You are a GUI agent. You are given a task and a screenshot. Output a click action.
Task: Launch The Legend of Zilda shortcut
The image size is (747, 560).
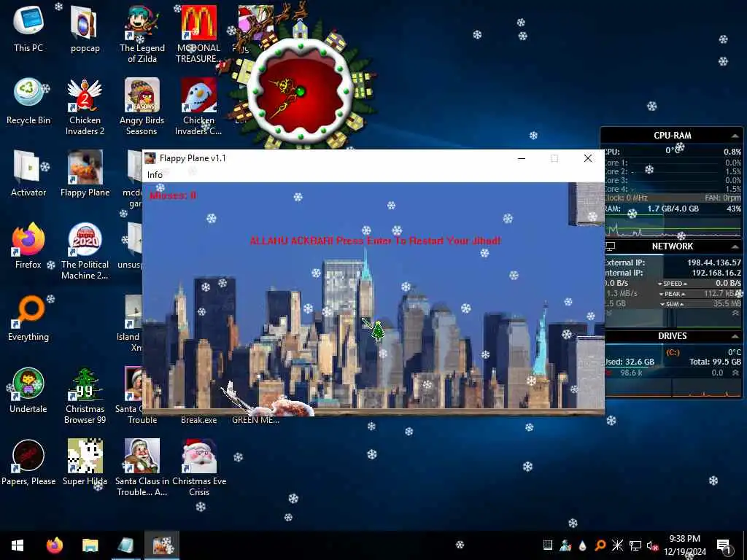tap(142, 34)
